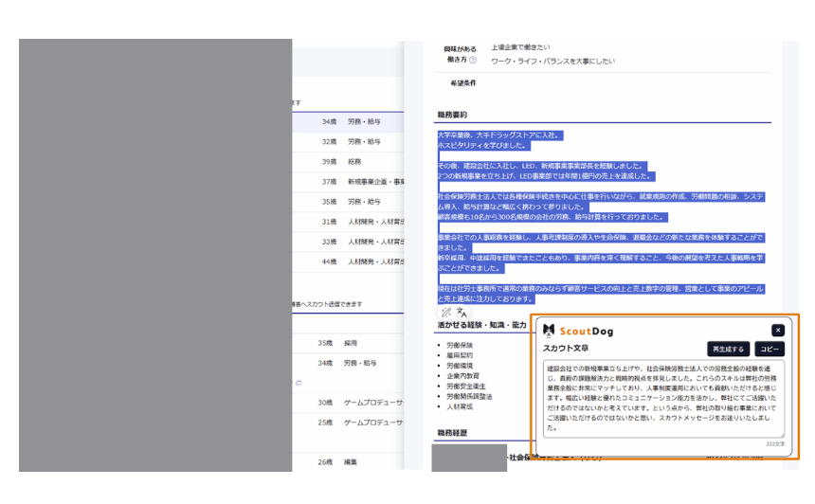
Task: Click the magic wand icon below selected text
Action: click(445, 312)
